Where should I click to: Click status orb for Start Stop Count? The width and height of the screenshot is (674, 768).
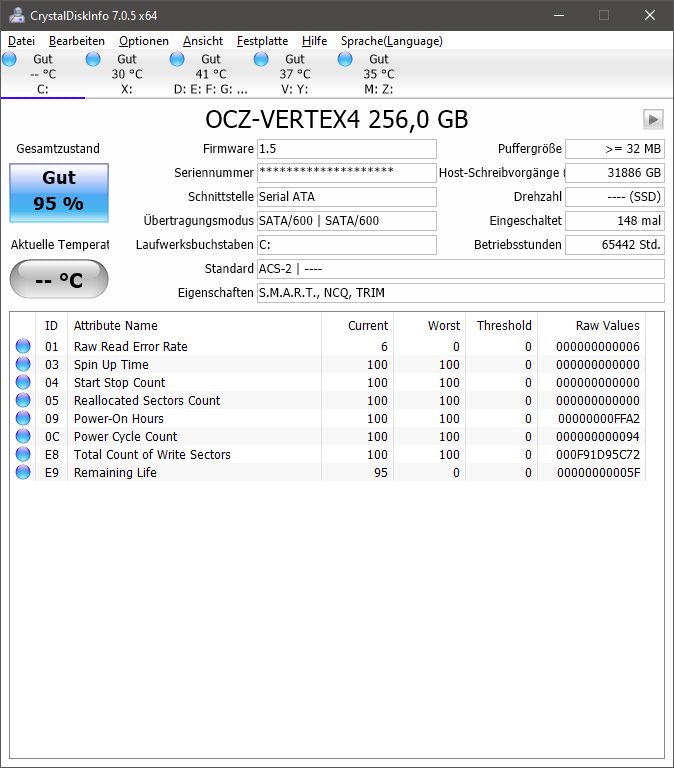pyautogui.click(x=23, y=383)
